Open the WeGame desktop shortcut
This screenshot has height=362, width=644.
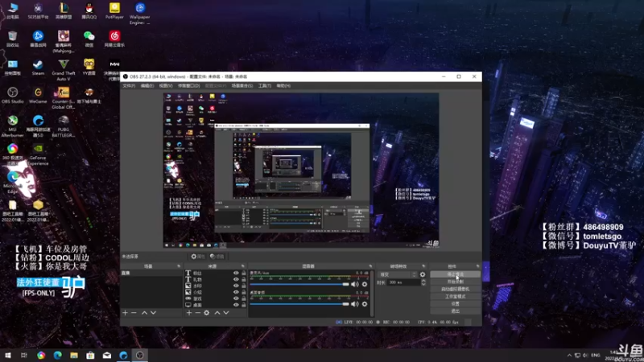click(x=38, y=96)
